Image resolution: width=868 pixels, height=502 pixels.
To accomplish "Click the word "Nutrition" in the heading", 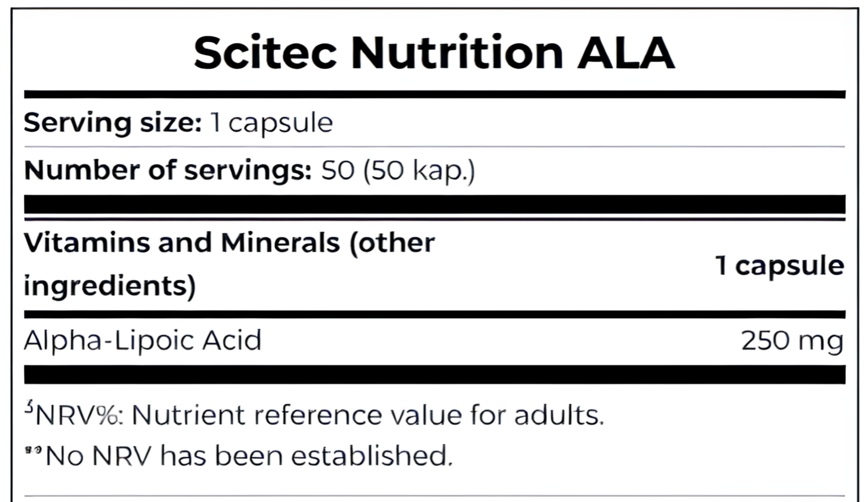I will 457,53.
